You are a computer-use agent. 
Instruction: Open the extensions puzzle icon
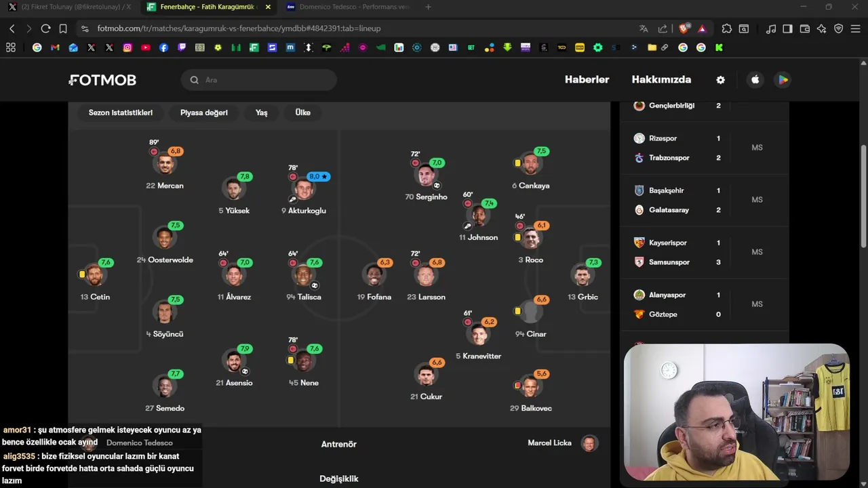click(x=727, y=28)
